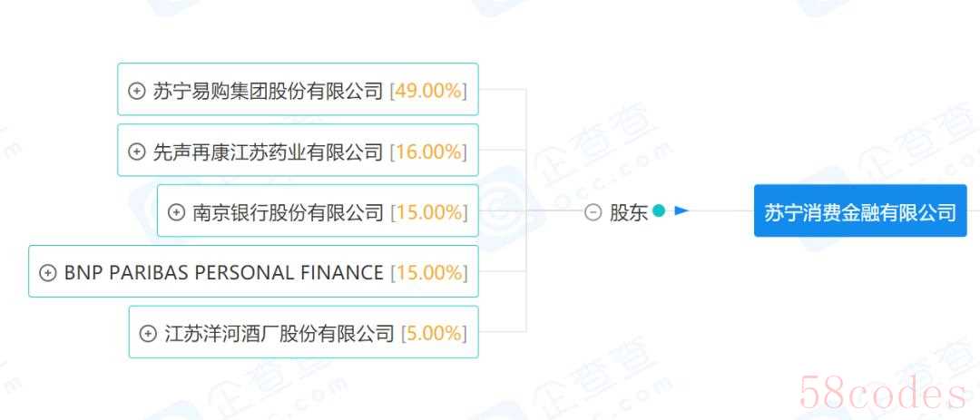Click the 16.00% shareholding percentage
This screenshot has width=980, height=420.
coord(428,151)
